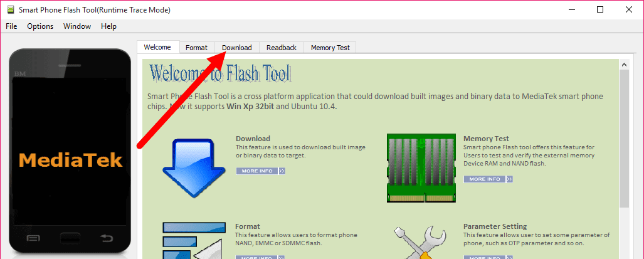Click the phone's center home button
Image resolution: width=644 pixels, height=259 pixels.
70,238
